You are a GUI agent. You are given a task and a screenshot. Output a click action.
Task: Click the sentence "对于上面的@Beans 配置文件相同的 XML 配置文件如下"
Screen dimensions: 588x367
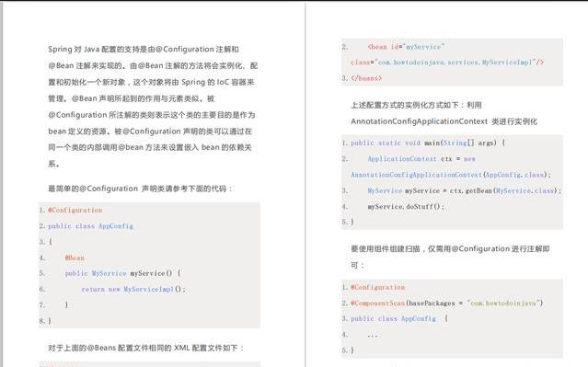pos(146,348)
